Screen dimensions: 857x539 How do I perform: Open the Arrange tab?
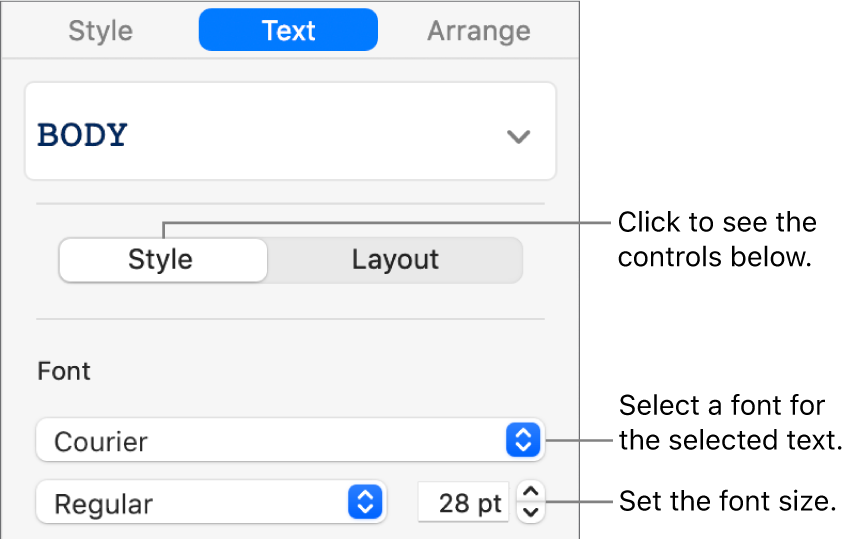tap(478, 31)
